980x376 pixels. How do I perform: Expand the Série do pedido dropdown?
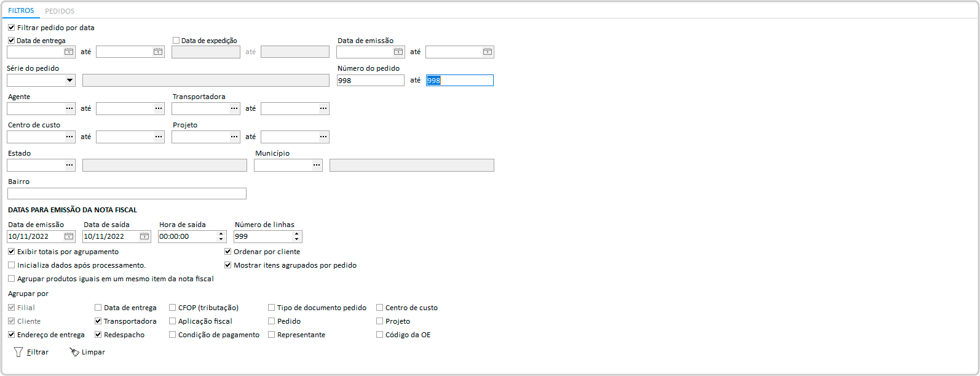pos(69,81)
